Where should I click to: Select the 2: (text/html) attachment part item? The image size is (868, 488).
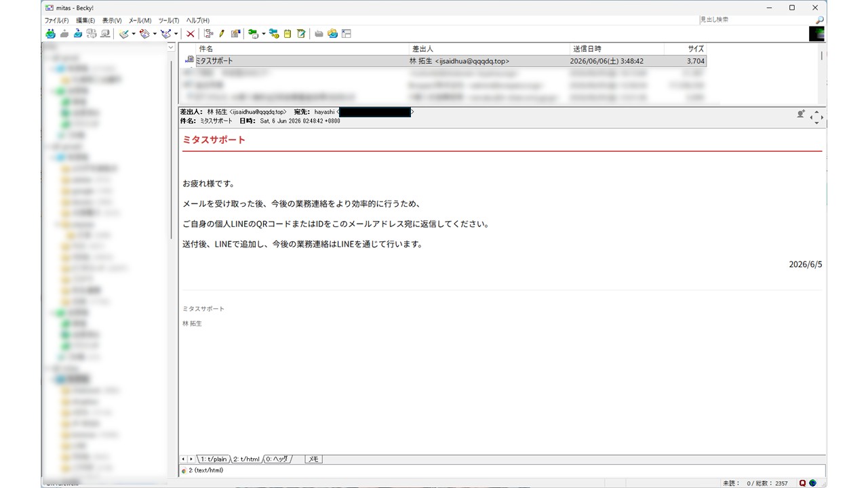(202, 470)
